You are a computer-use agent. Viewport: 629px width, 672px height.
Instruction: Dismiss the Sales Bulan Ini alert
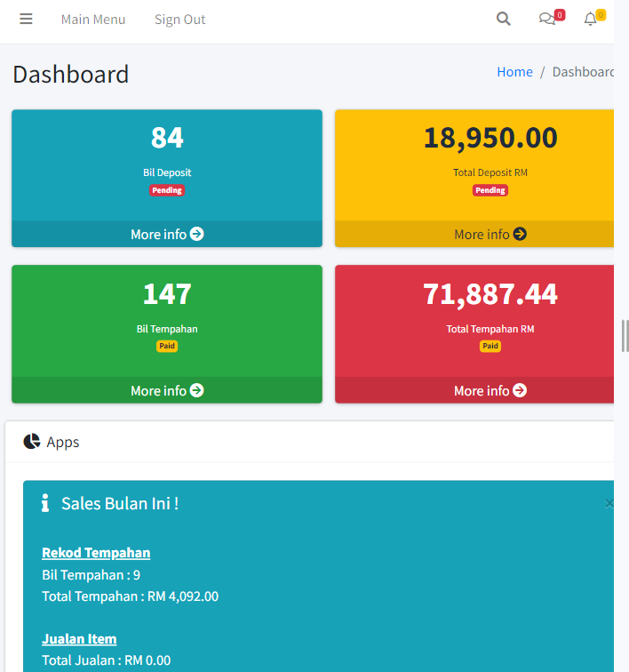(x=609, y=503)
